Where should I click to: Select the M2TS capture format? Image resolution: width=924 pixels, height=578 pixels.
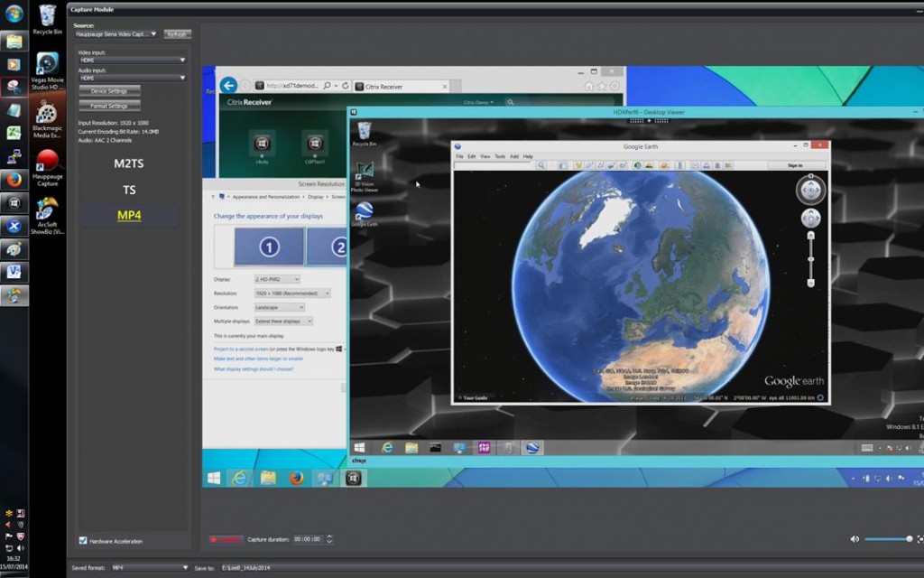tap(128, 163)
